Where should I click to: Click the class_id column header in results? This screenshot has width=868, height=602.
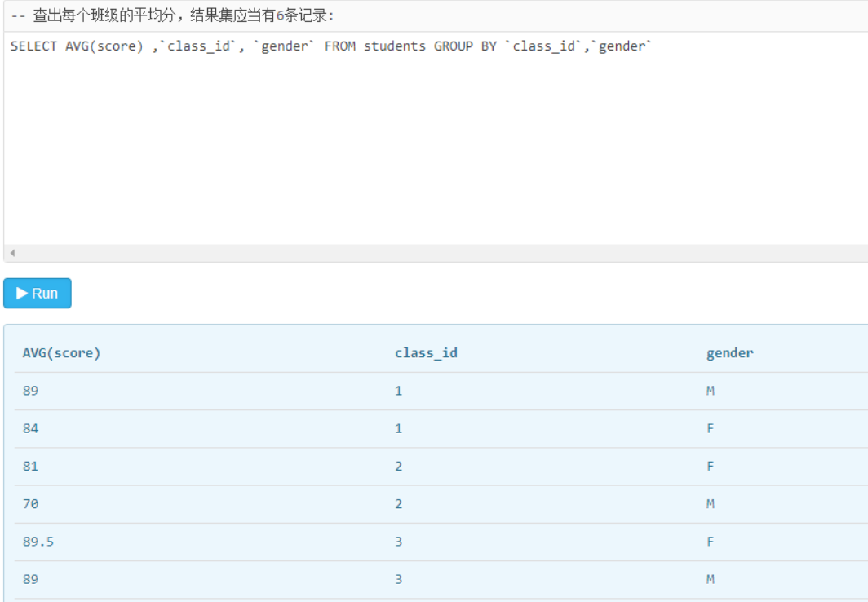click(426, 353)
